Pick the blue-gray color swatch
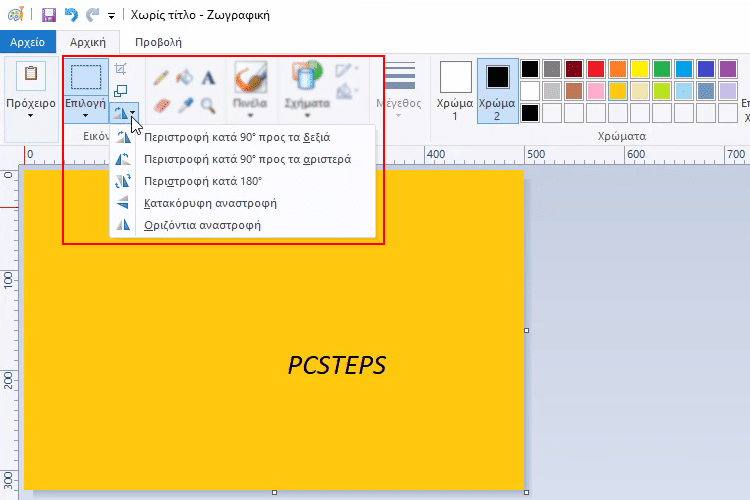This screenshot has height=500, width=750. [706, 91]
